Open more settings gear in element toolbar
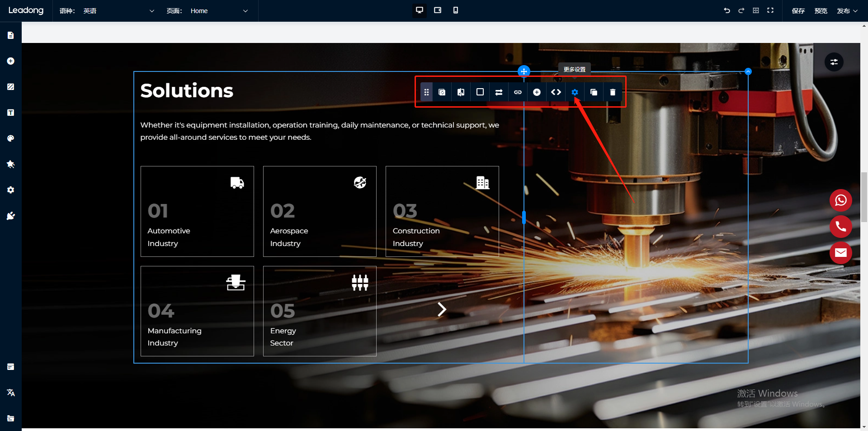Image resolution: width=868 pixels, height=431 pixels. pos(575,92)
